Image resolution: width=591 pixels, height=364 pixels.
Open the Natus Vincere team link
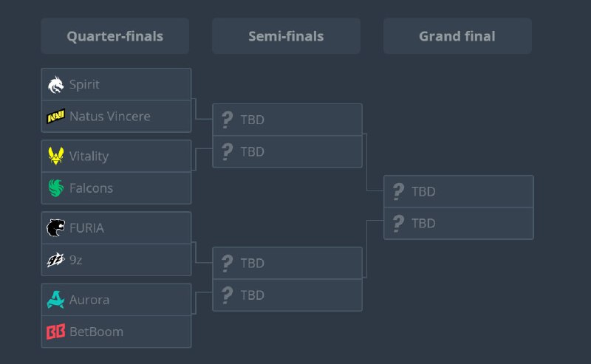pyautogui.click(x=109, y=116)
